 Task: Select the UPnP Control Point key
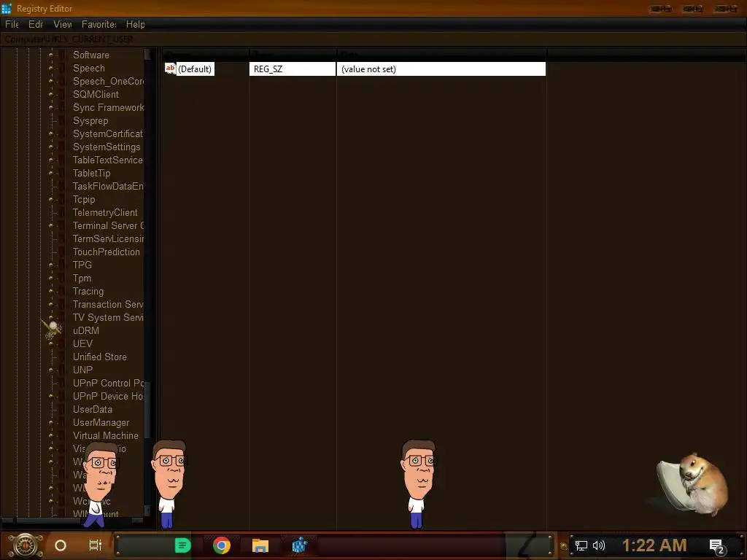(x=108, y=384)
